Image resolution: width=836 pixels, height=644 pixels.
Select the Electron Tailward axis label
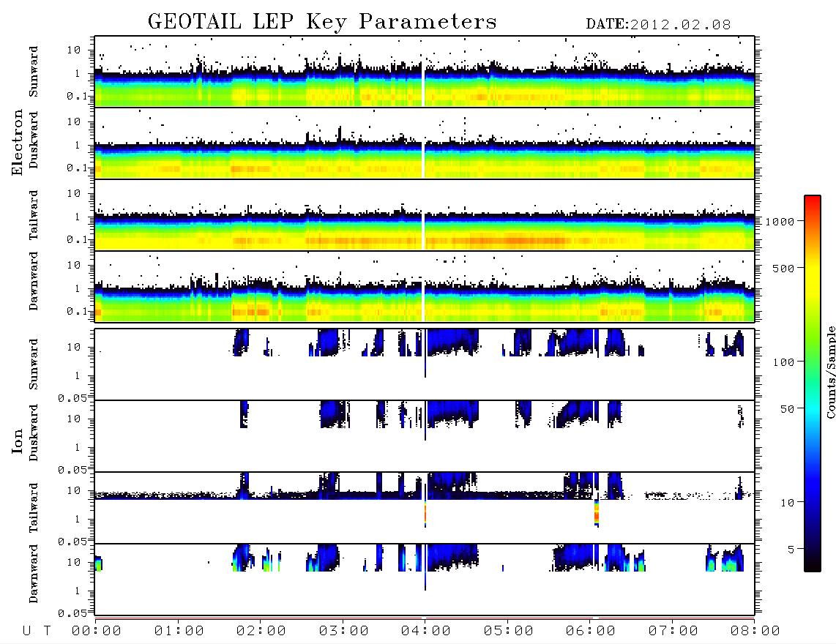(34, 215)
